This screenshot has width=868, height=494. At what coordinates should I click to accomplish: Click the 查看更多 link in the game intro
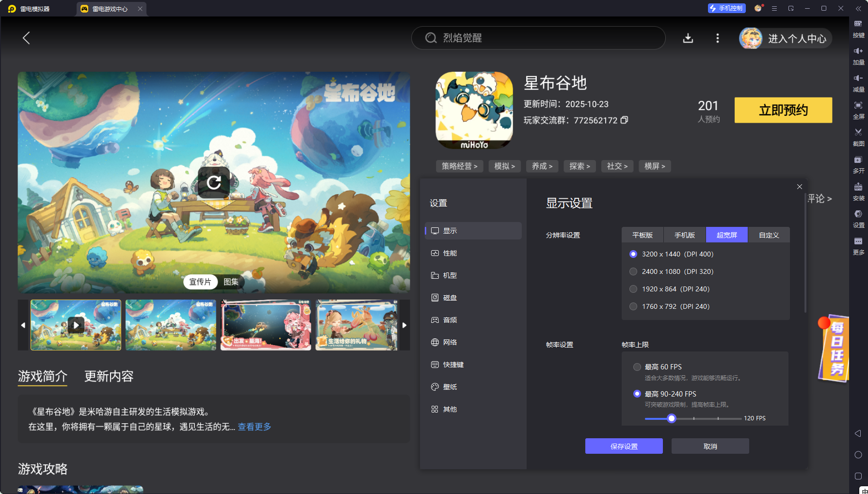[254, 427]
